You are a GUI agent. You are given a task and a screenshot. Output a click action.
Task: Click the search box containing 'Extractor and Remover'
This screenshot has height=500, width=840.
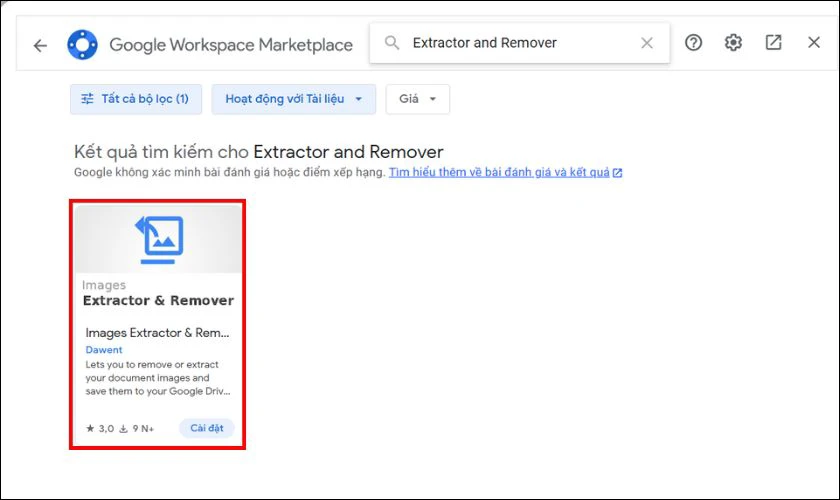point(519,43)
